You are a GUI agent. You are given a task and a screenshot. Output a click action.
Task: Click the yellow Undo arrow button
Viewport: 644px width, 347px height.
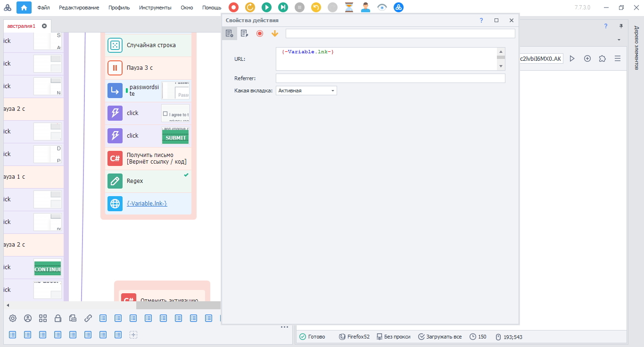click(x=316, y=7)
